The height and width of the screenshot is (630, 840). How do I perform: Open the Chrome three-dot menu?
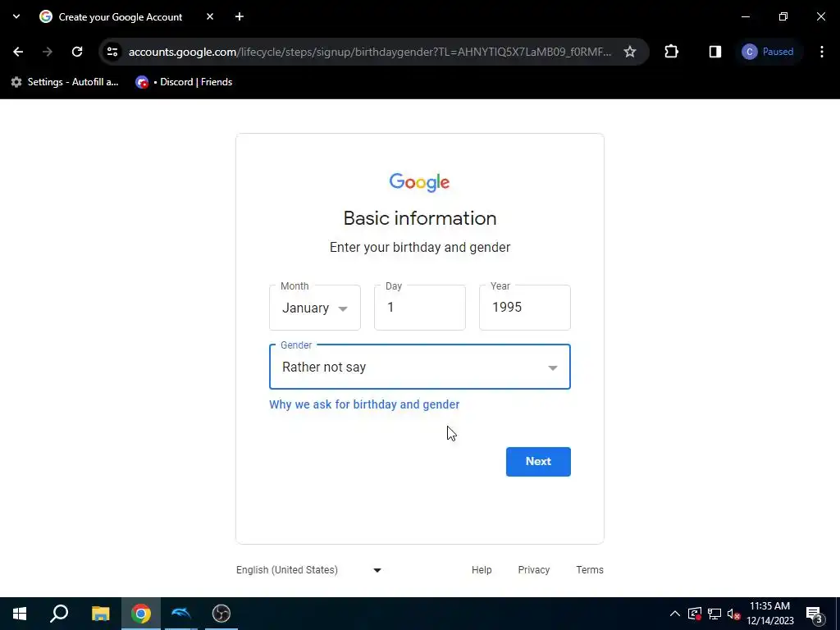point(822,52)
